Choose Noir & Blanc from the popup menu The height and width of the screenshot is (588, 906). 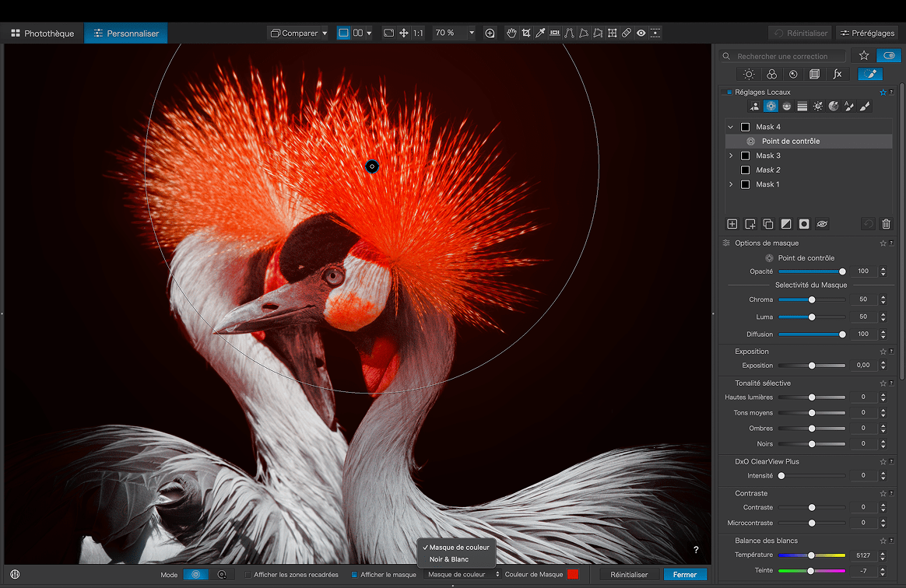tap(449, 559)
